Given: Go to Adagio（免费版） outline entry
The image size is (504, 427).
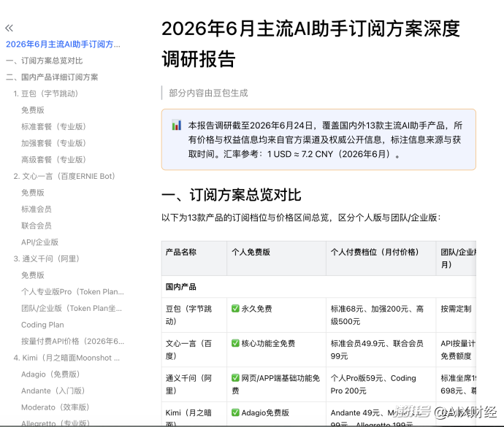Looking at the screenshot, I should click(x=50, y=374).
